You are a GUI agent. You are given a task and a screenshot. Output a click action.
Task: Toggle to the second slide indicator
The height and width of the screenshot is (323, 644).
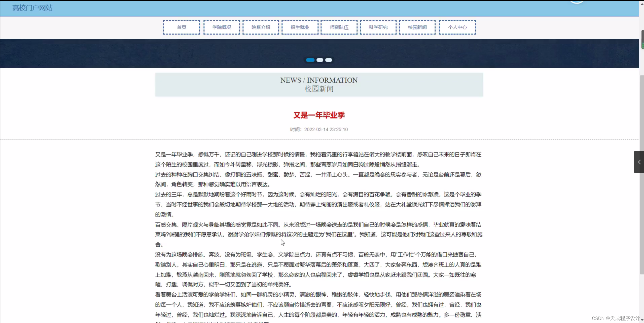[x=319, y=60]
